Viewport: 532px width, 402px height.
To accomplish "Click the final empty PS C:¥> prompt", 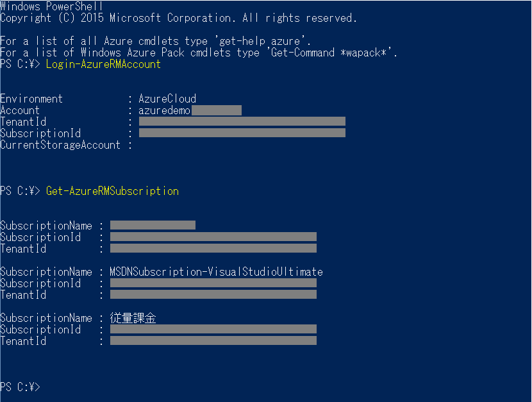I will pyautogui.click(x=20, y=387).
